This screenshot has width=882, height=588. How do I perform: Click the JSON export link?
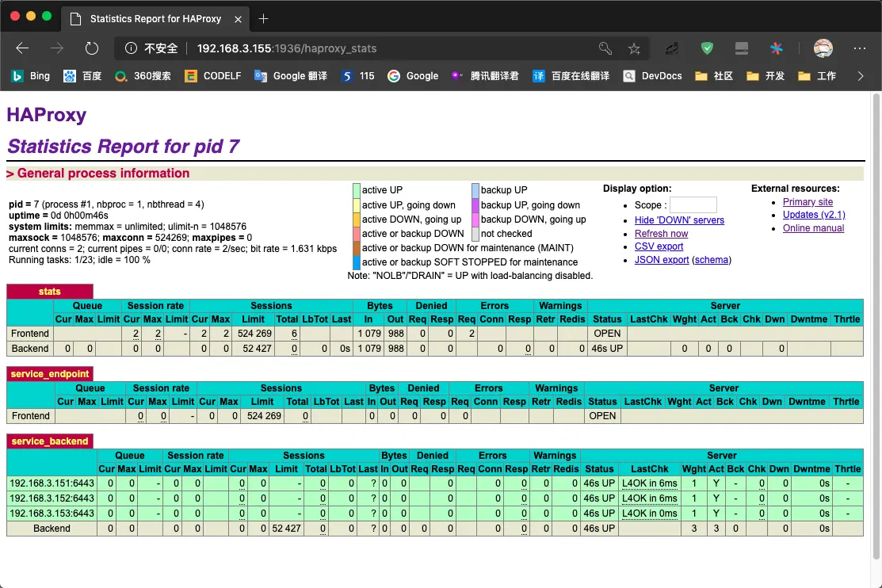pyautogui.click(x=661, y=260)
